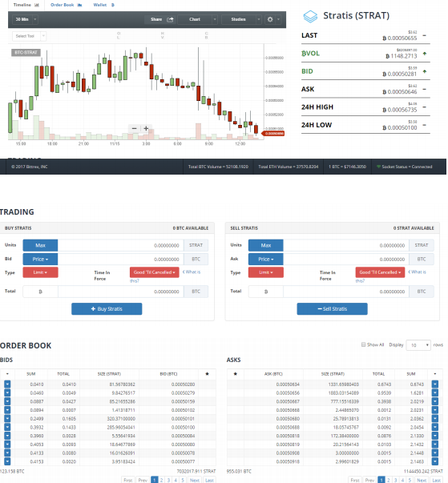The height and width of the screenshot is (483, 448).
Task: Click arrow icon for bid 0.00050101 row
Action: pos(7,419)
